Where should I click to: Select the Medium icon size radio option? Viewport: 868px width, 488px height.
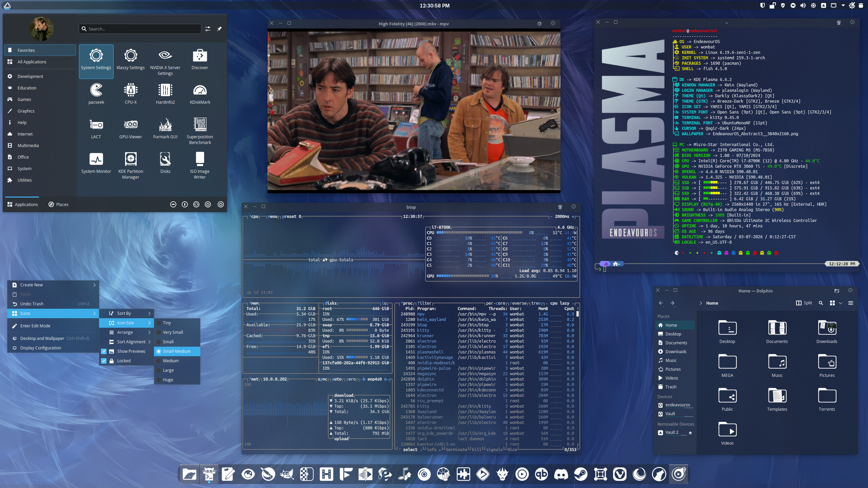click(171, 361)
